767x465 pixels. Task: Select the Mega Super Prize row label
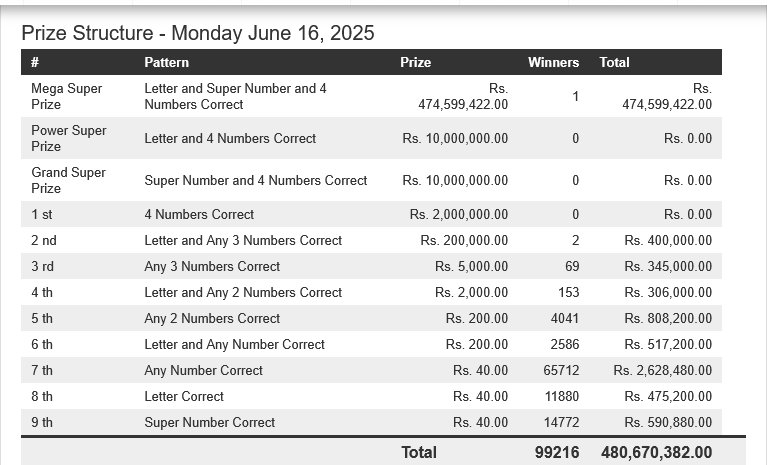(67, 96)
